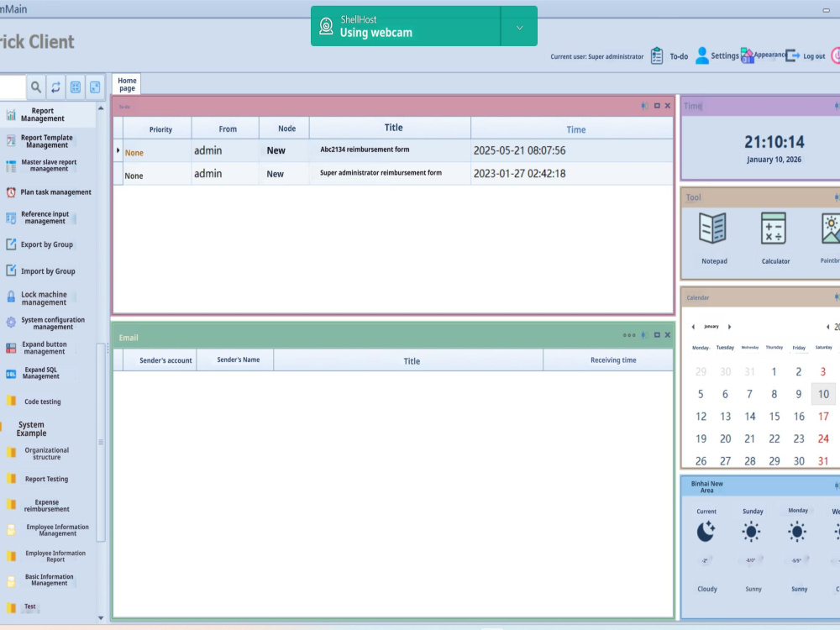Switch to the Home page tab
The image size is (840, 630).
coord(127,84)
